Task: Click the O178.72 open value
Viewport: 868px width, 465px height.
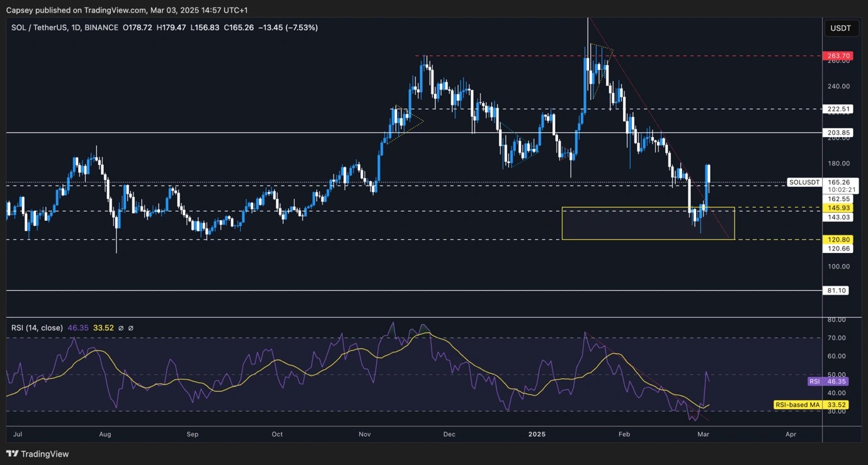Action: [137, 28]
